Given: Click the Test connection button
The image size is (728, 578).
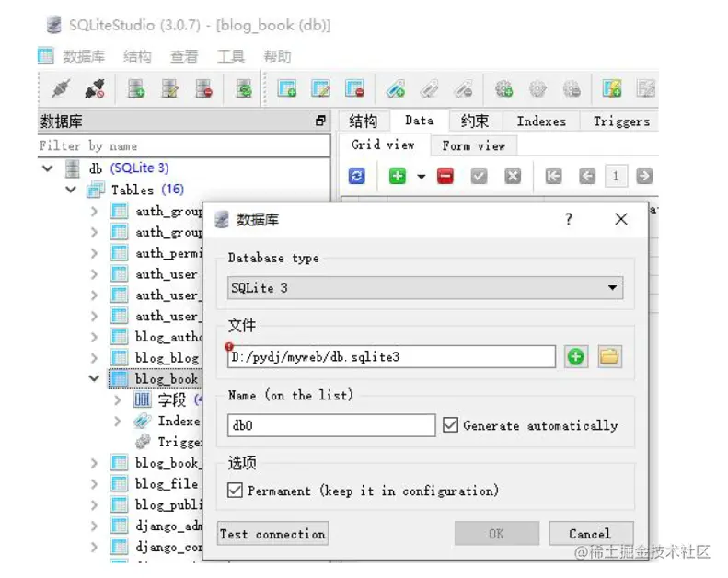Looking at the screenshot, I should pos(272,534).
